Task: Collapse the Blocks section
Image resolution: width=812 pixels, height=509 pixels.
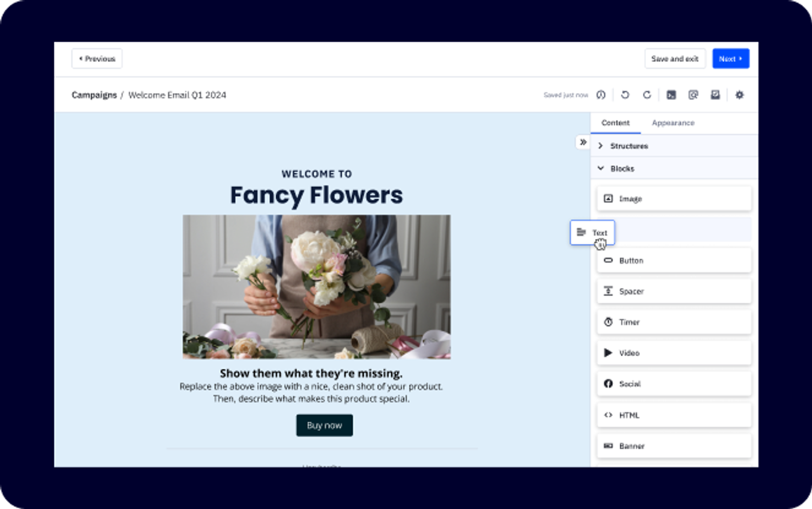Action: [622, 169]
